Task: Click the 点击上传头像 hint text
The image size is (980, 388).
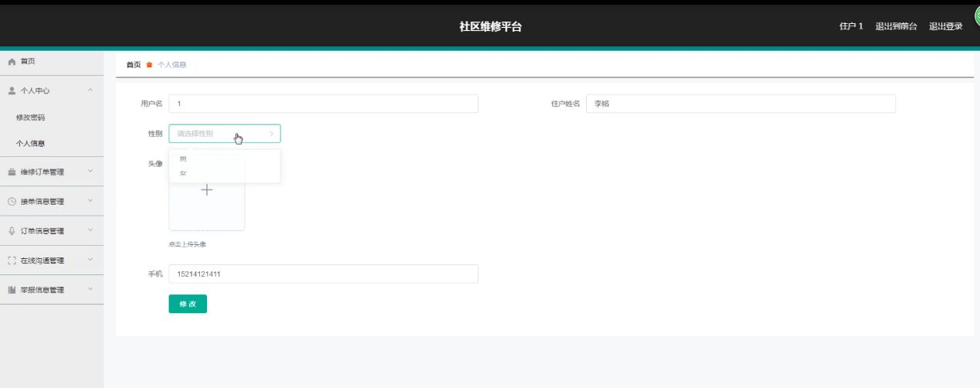Action: (x=188, y=244)
